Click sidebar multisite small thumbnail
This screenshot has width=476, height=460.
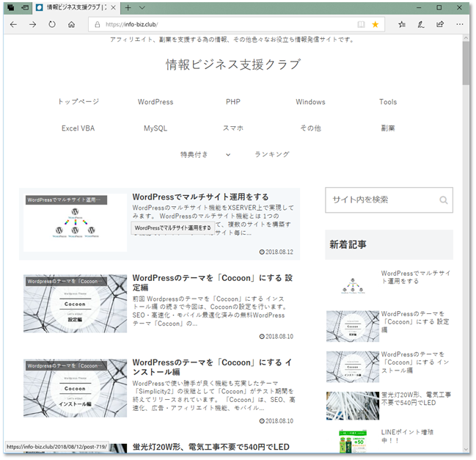pyautogui.click(x=353, y=285)
